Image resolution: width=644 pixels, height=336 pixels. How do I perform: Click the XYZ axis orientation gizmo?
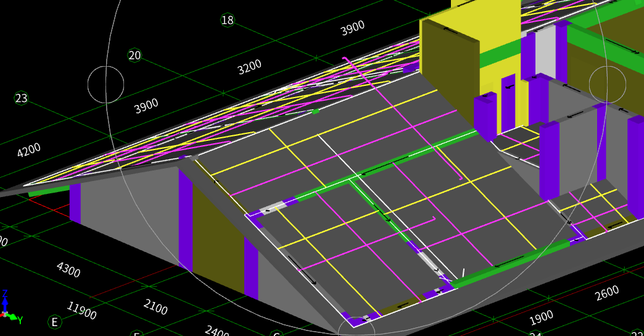[11, 307]
